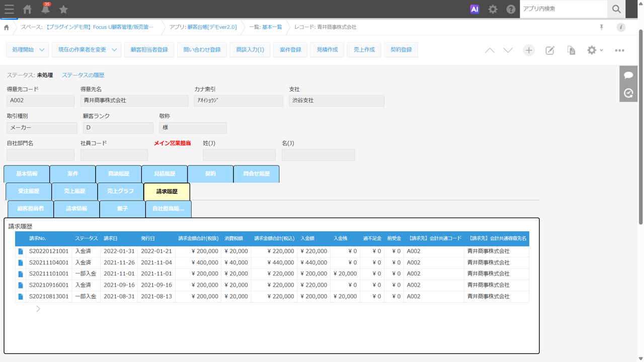Viewport: 644px width, 362px height.
Task: Switch to 基本情報 tab
Action: pos(27,174)
